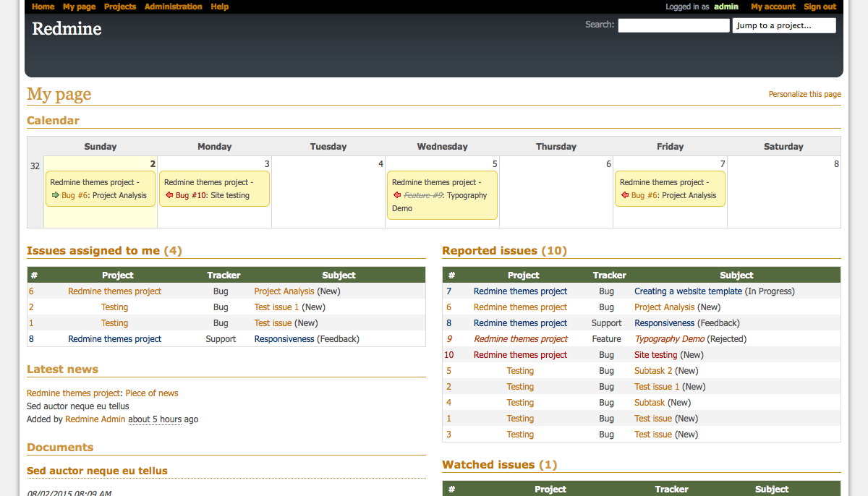Viewport: 868px width, 496px height.
Task: Click Responsiveness subject in assigned issues table
Action: (x=284, y=339)
